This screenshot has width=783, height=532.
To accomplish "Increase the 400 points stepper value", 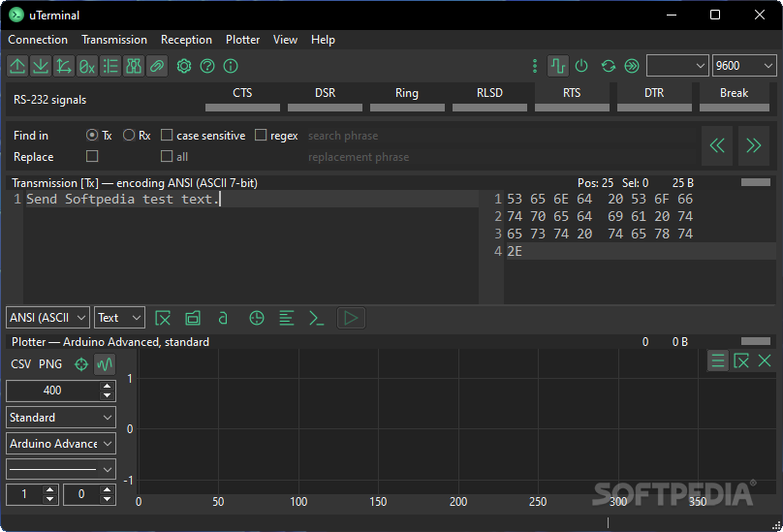I will [107, 386].
